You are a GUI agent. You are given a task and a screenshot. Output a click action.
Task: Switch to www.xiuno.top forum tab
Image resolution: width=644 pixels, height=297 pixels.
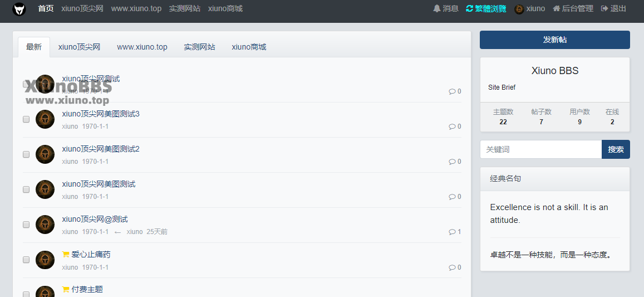click(142, 47)
